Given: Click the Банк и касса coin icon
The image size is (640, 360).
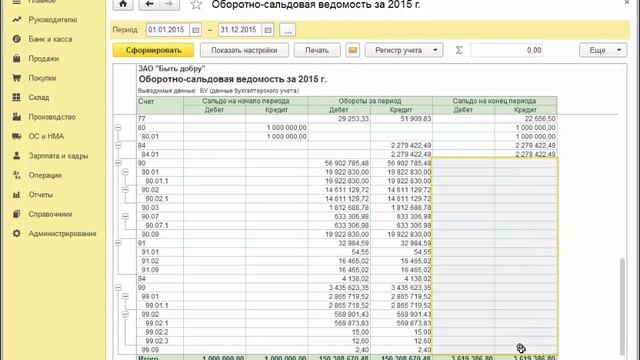Looking at the screenshot, I should pos(16,39).
